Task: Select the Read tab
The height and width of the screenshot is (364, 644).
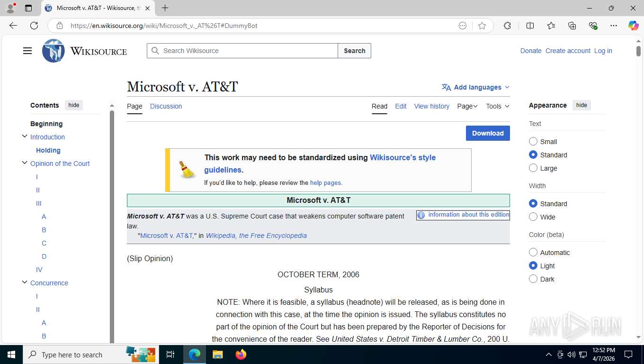Action: tap(379, 106)
